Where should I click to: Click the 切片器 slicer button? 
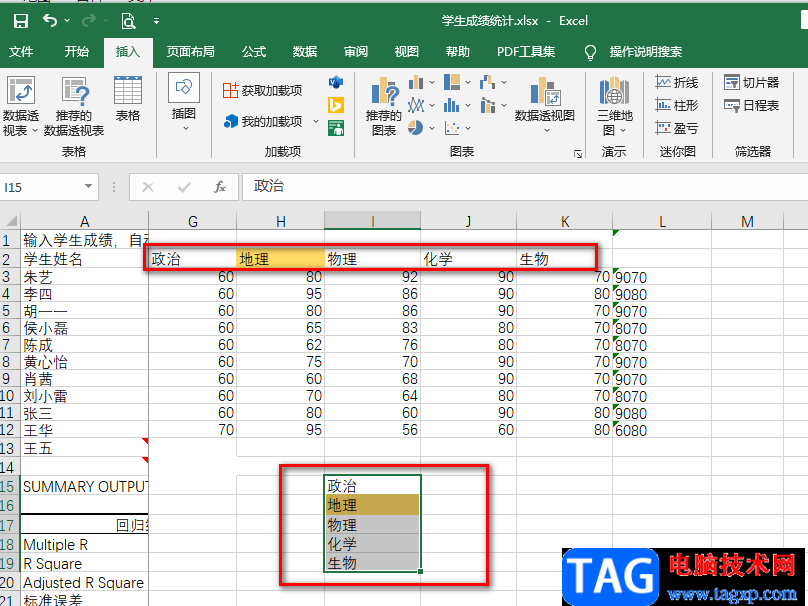coord(751,82)
